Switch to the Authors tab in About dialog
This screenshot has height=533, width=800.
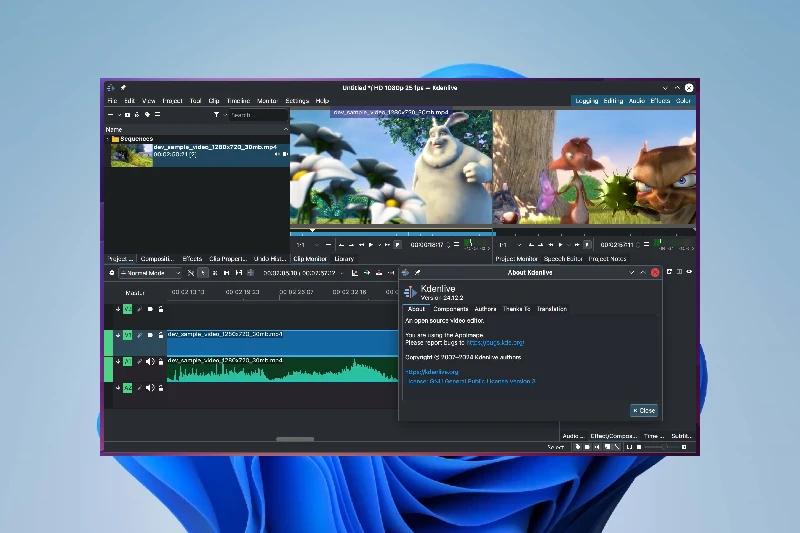tap(485, 309)
